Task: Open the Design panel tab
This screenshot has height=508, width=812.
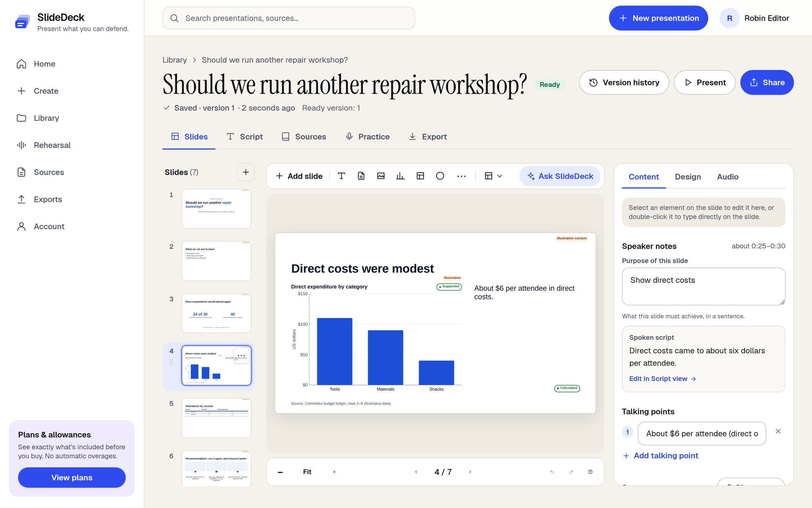Action: [688, 177]
